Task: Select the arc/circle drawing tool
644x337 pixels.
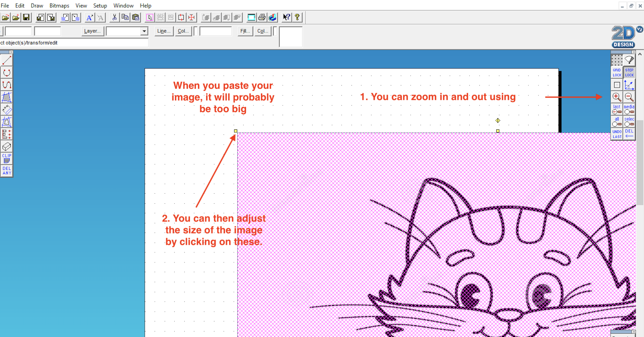Action: (6, 73)
